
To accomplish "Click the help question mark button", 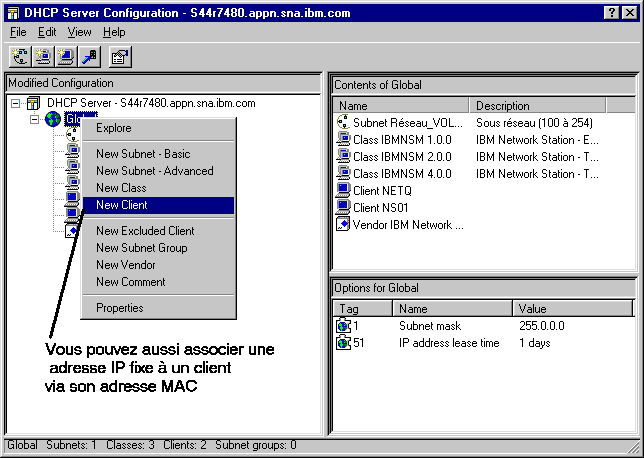I will point(612,13).
